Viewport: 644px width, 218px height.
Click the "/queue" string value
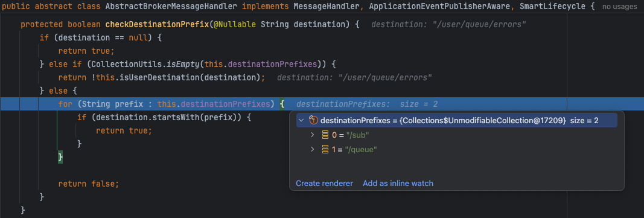pos(361,149)
